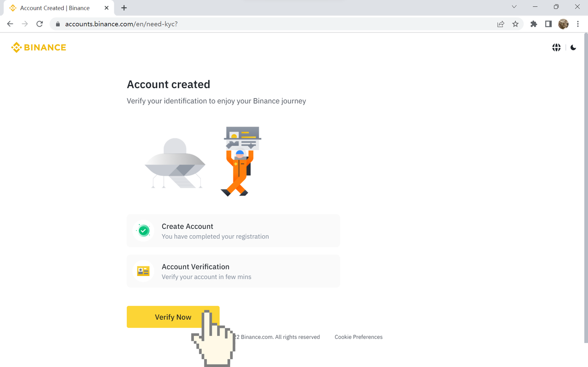This screenshot has height=367, width=588.
Task: Click the yellow ID card verification icon
Action: click(x=143, y=271)
